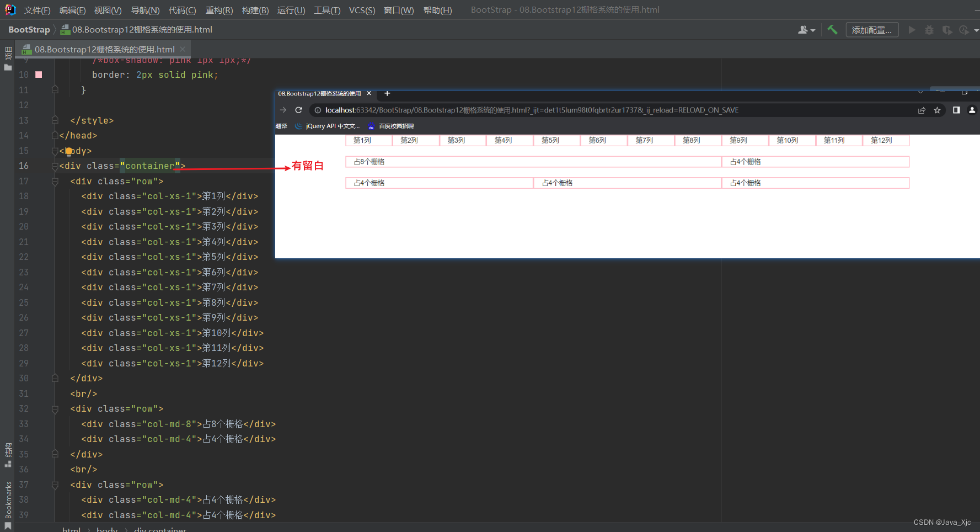Click the Debug bug icon
Screen dimensions: 980x532
coord(929,30)
